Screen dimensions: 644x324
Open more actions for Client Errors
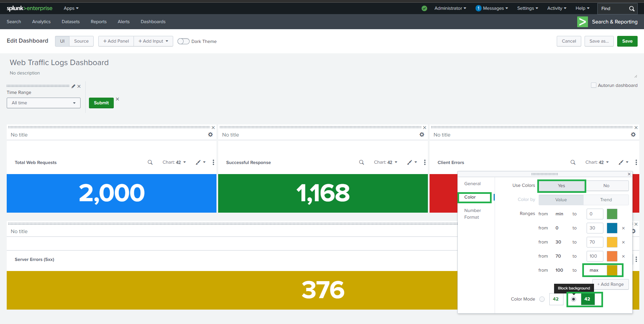click(636, 162)
